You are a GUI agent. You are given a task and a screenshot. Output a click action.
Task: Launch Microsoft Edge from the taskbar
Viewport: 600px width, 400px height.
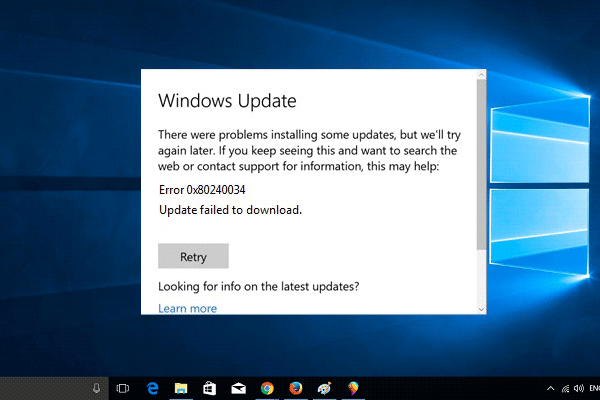pos(153,387)
